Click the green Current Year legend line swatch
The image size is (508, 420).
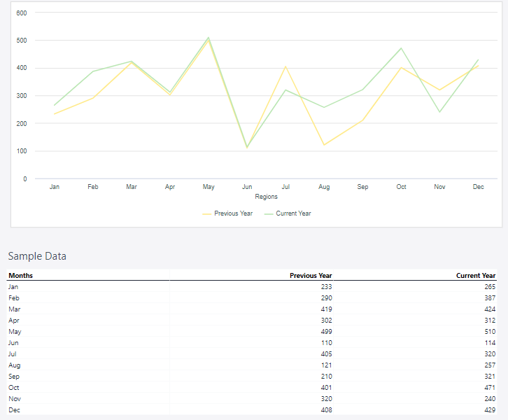point(268,213)
